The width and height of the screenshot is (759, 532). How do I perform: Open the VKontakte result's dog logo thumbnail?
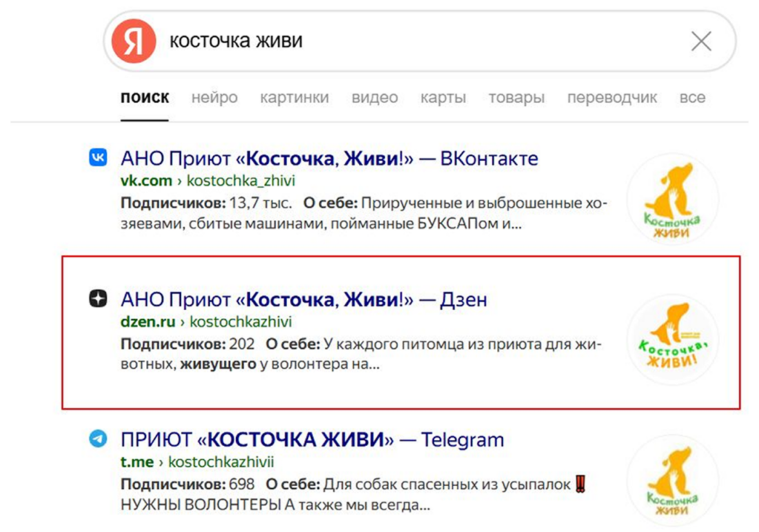673,199
